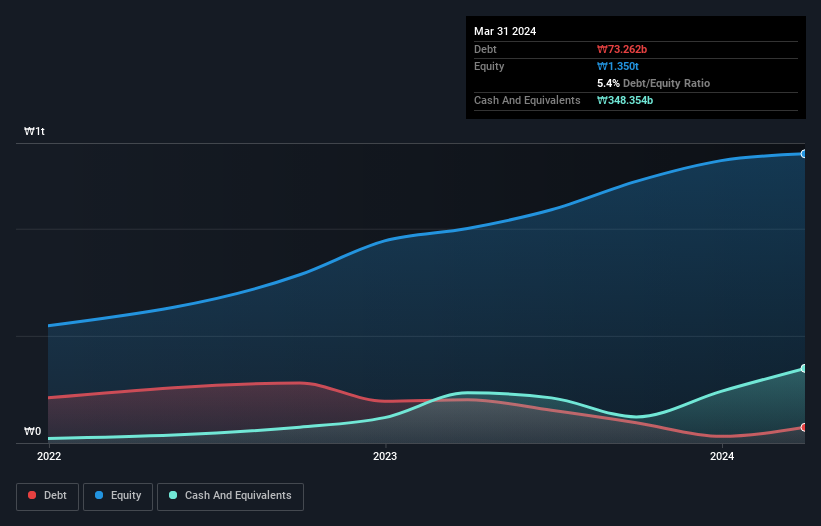The width and height of the screenshot is (821, 526).
Task: Toggle the Cash And Equivalents legend button
Action: [x=230, y=496]
